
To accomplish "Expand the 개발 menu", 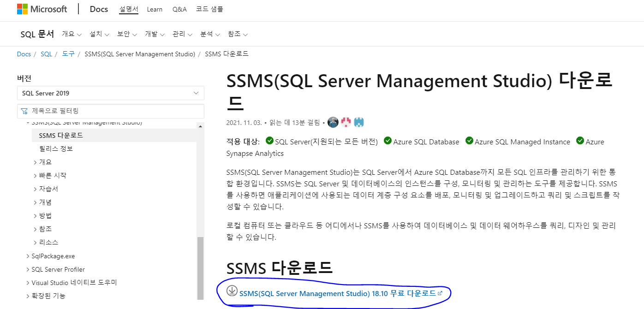I will coord(155,34).
